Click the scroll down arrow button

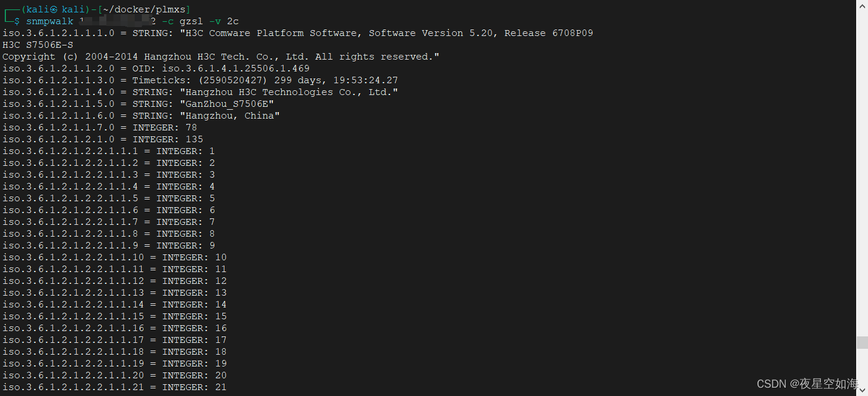pos(862,390)
